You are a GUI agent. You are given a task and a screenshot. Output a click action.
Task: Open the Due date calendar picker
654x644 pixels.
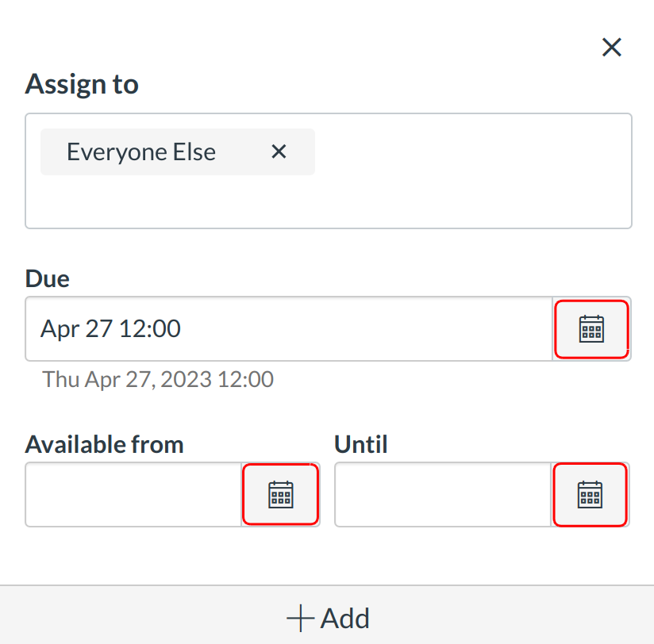(591, 328)
